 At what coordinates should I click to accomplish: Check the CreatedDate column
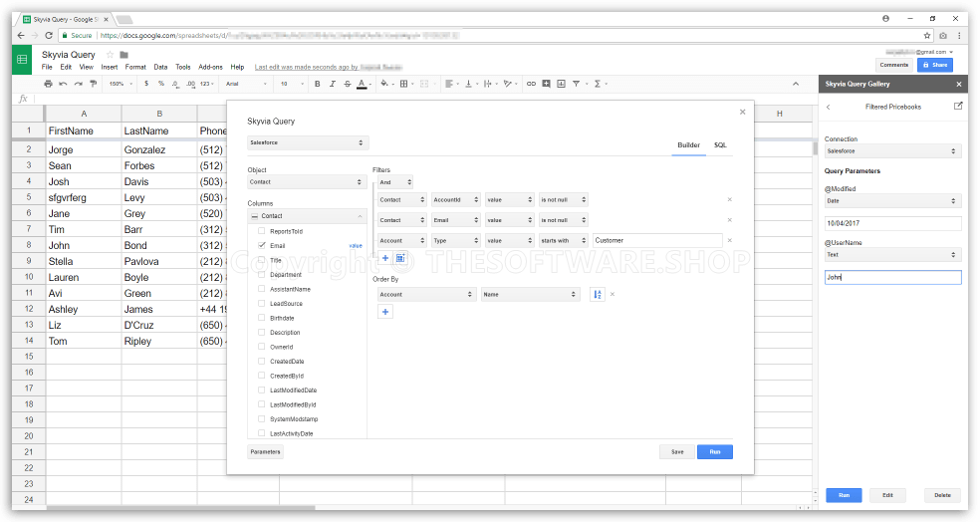click(x=262, y=362)
